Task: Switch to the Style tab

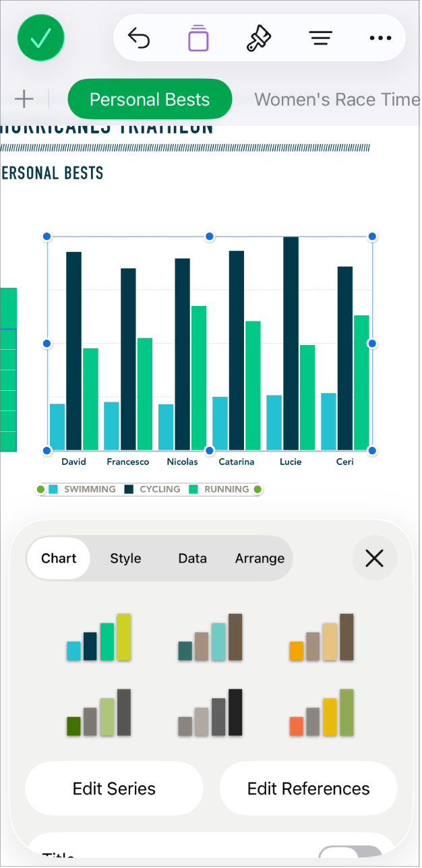Action: click(125, 558)
